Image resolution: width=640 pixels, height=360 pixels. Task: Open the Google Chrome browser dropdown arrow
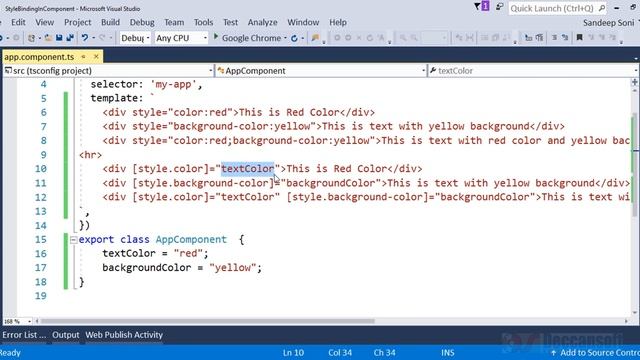pos(285,38)
